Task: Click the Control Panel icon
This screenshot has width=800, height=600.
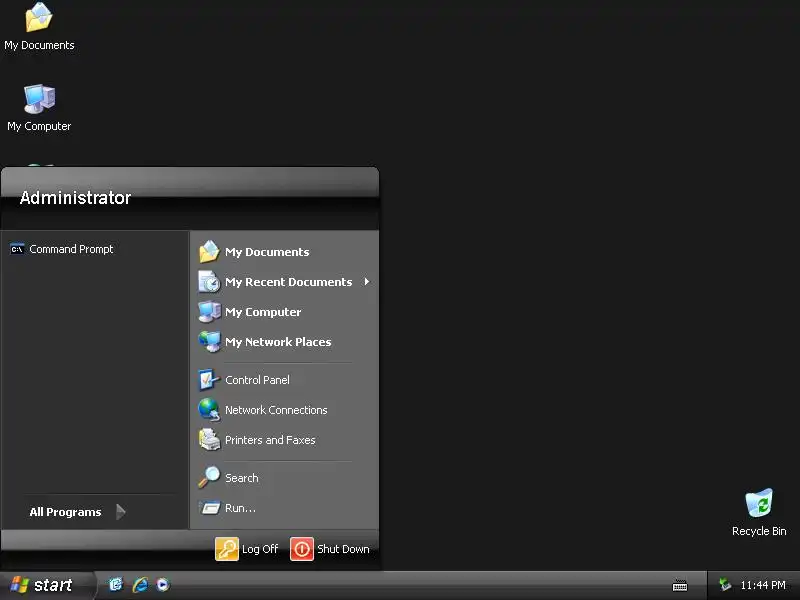Action: (209, 380)
